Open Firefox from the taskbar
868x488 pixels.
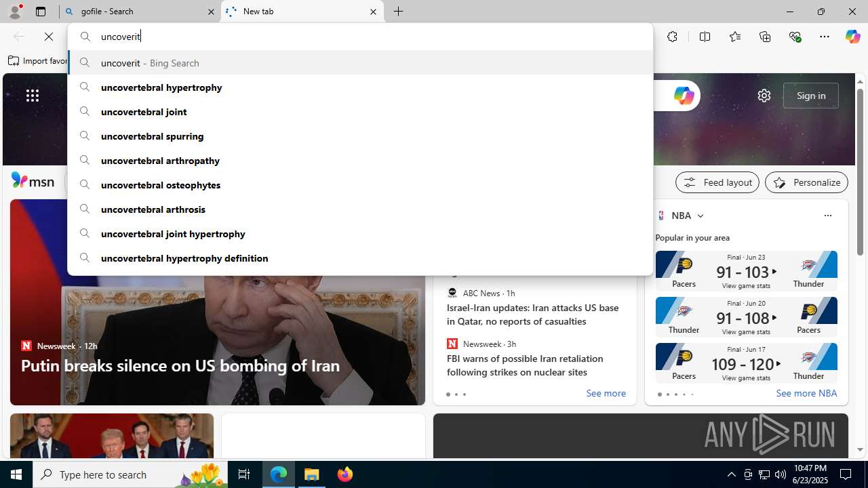345,474
